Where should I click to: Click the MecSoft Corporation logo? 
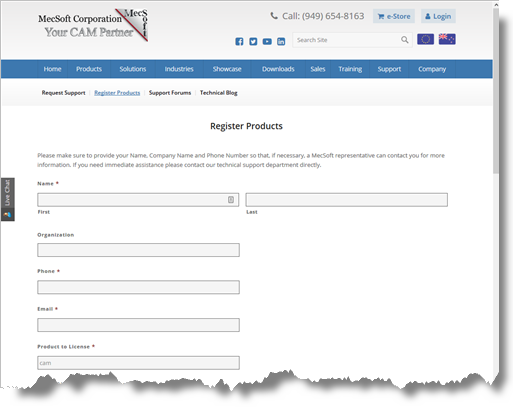93,25
